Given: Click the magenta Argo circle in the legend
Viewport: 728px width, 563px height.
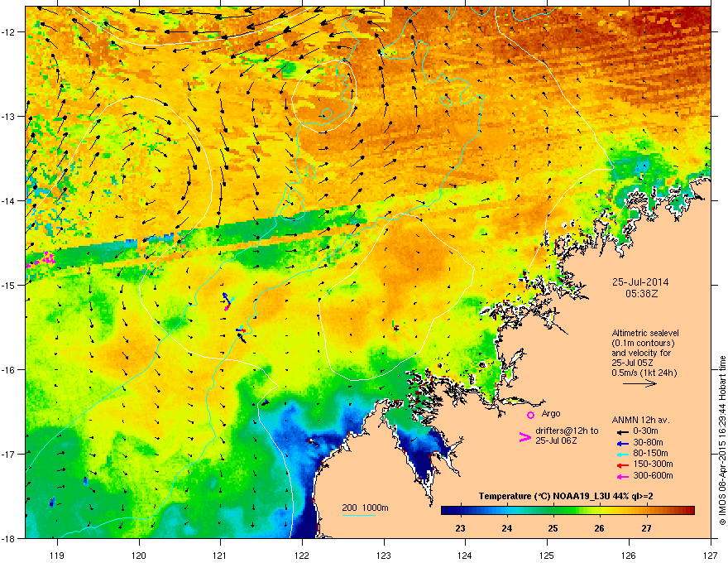Looking at the screenshot, I should click(530, 415).
